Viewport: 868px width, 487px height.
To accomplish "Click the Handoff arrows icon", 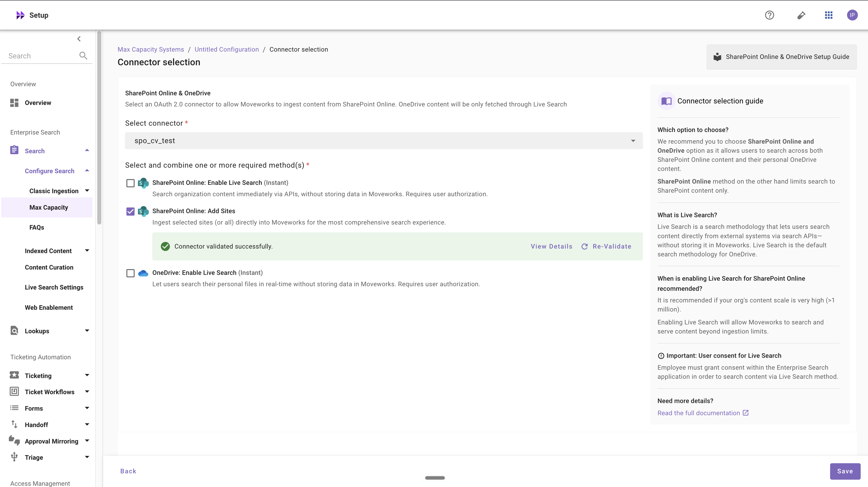I will click(x=14, y=424).
